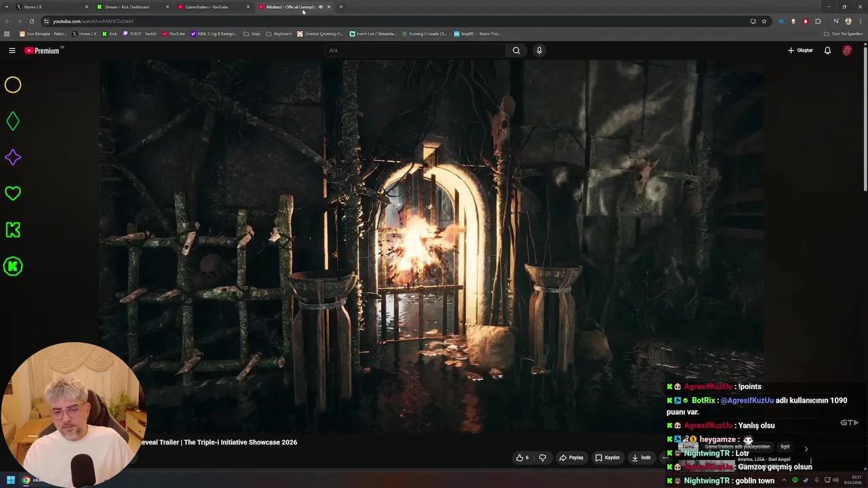
Task: Open the Kick bookmark
Action: (110, 33)
